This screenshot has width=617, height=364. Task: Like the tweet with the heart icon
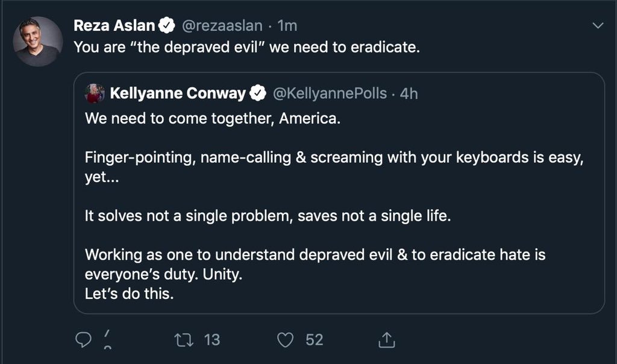pos(284,340)
